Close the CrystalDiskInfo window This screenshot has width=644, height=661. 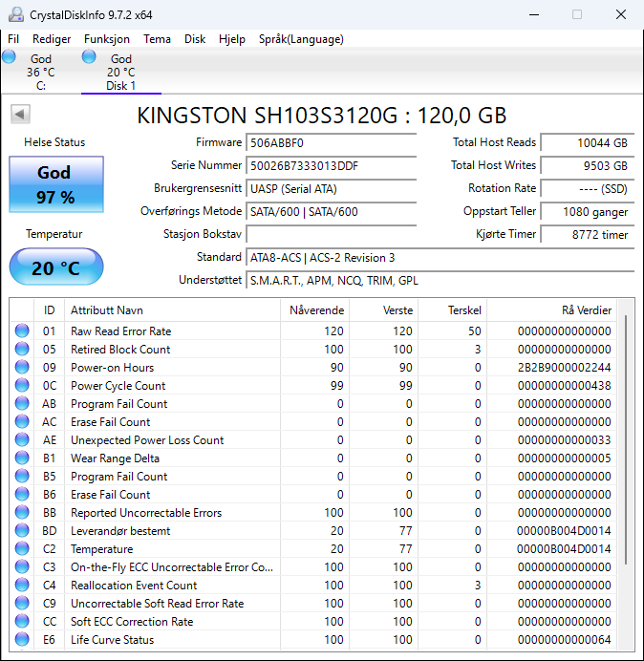click(621, 14)
